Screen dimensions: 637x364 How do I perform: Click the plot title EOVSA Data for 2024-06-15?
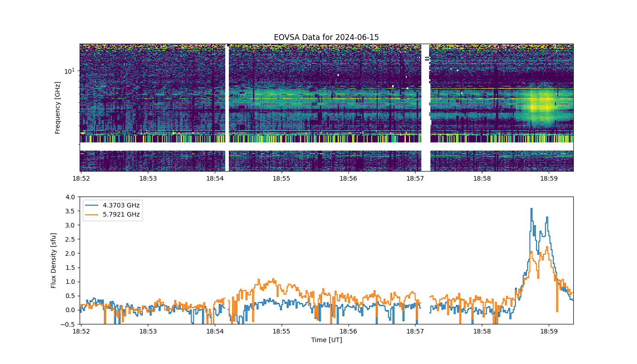(326, 37)
